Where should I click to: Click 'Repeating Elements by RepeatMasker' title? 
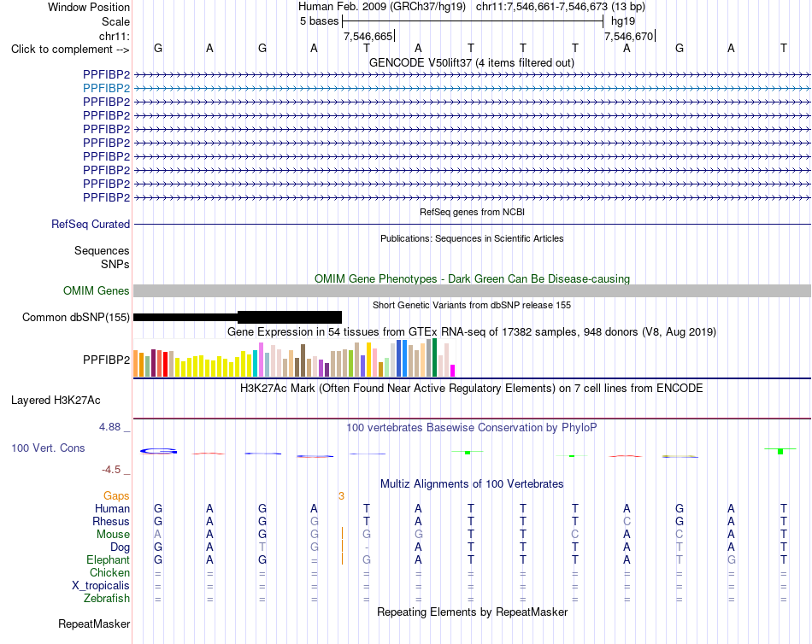point(472,612)
